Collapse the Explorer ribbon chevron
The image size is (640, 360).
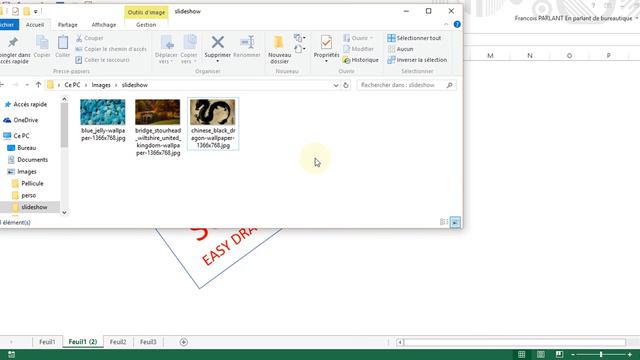(446, 24)
